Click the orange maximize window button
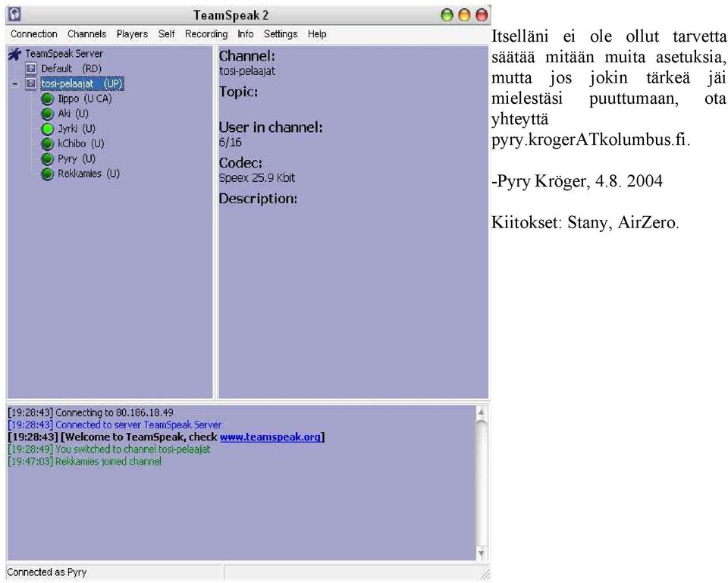 click(x=464, y=15)
